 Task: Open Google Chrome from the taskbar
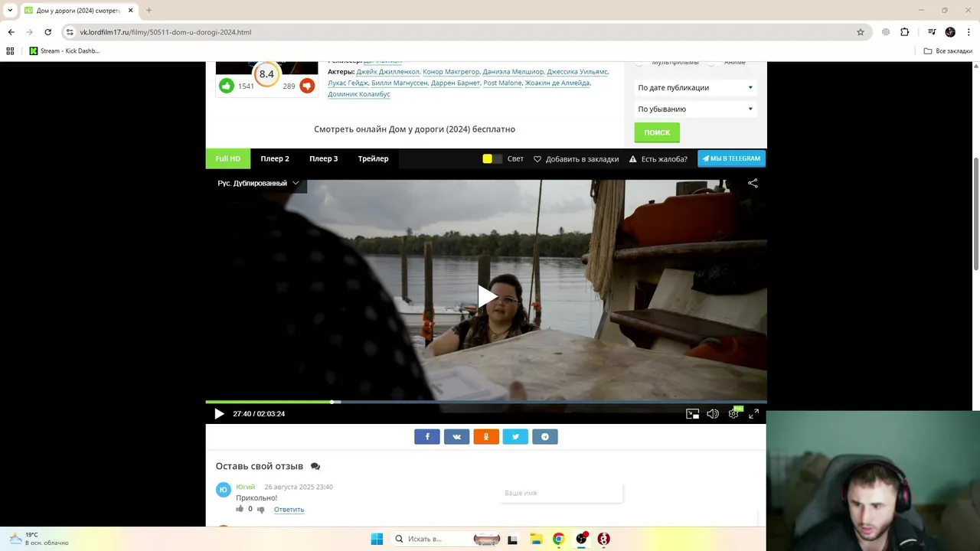click(559, 539)
